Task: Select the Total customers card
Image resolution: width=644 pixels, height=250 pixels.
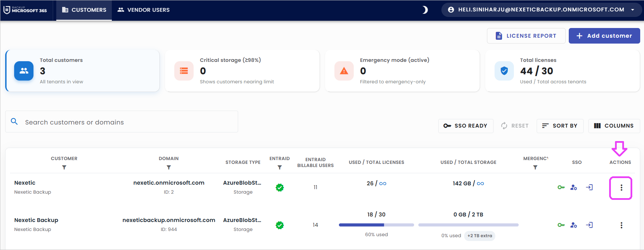Action: (x=82, y=71)
